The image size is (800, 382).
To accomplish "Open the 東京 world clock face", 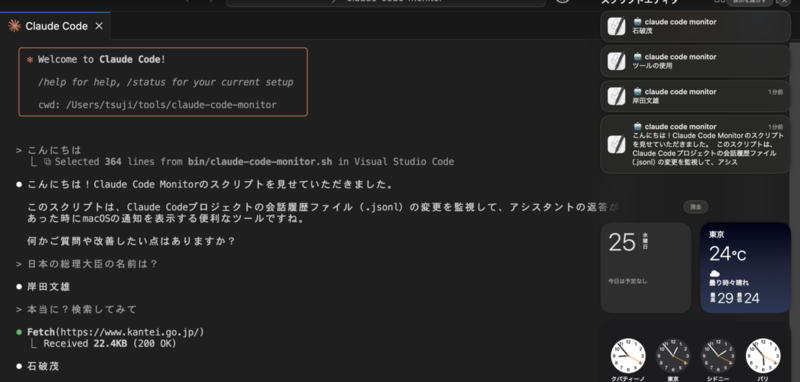I will pos(673,355).
